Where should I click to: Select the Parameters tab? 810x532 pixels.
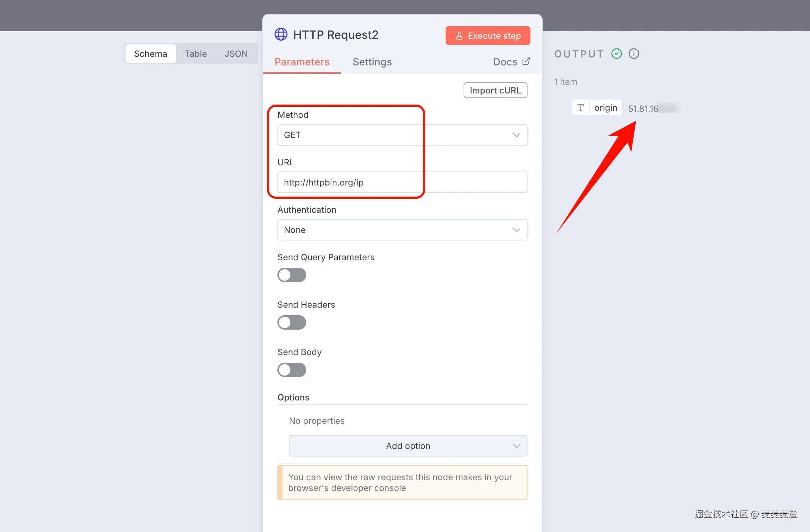click(302, 62)
